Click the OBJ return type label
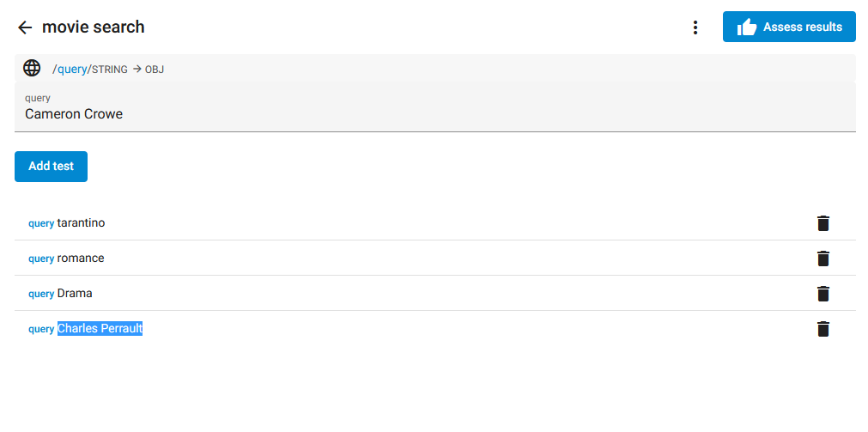Viewport: 868px width, 432px height. (155, 70)
